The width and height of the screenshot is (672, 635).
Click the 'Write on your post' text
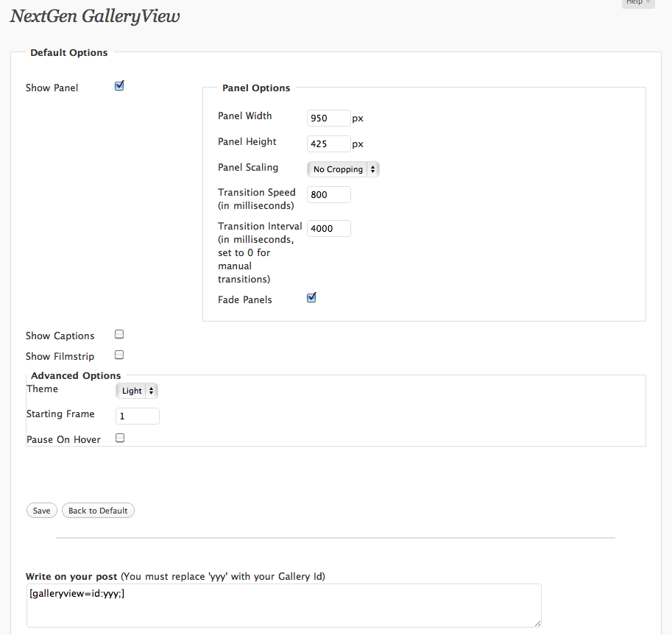point(71,577)
